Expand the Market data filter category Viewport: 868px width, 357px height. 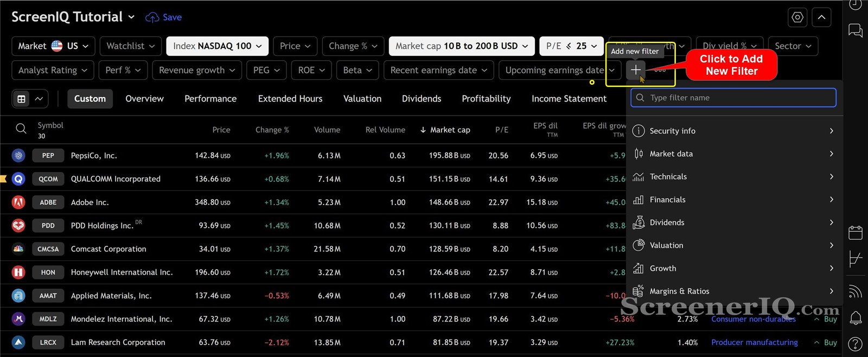coord(734,154)
